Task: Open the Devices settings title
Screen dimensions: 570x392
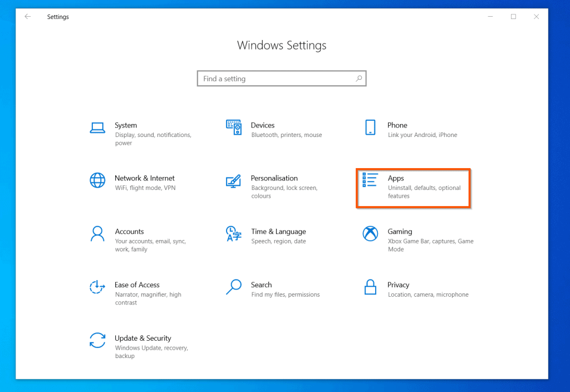Action: (263, 125)
